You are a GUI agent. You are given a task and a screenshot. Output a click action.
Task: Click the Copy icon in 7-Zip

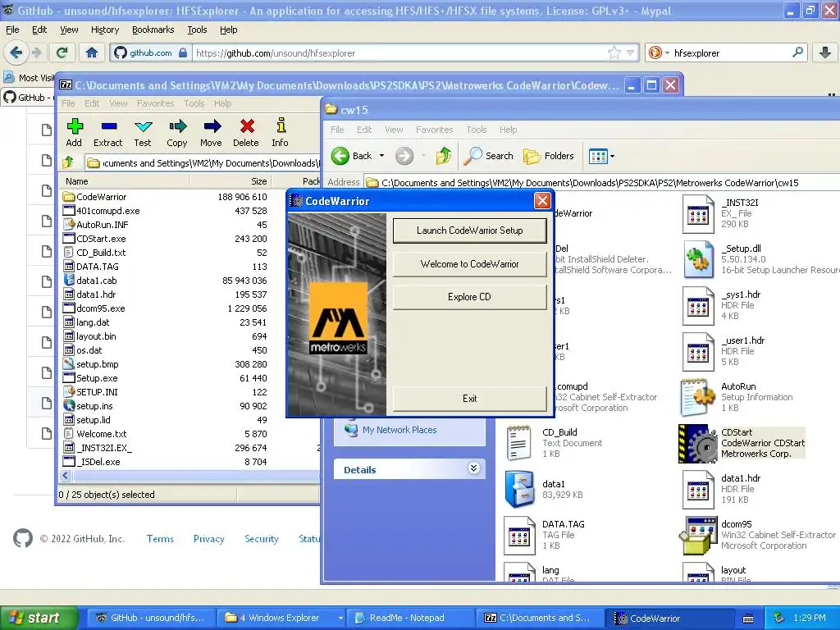click(x=177, y=127)
